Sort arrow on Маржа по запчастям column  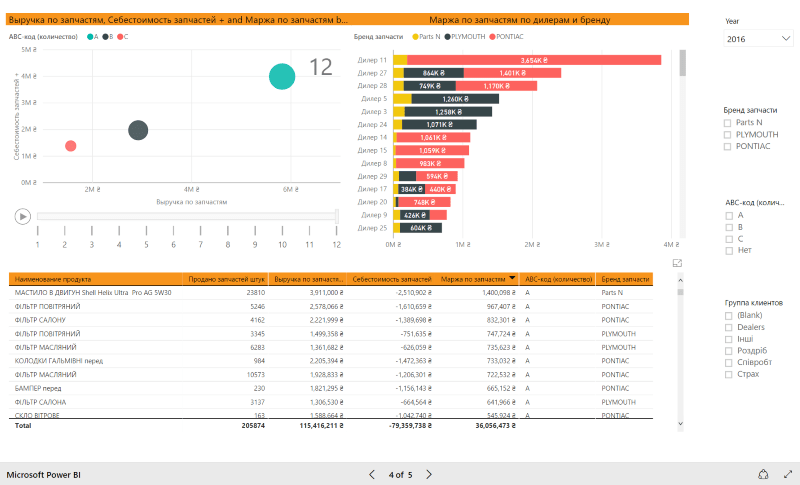click(x=512, y=278)
